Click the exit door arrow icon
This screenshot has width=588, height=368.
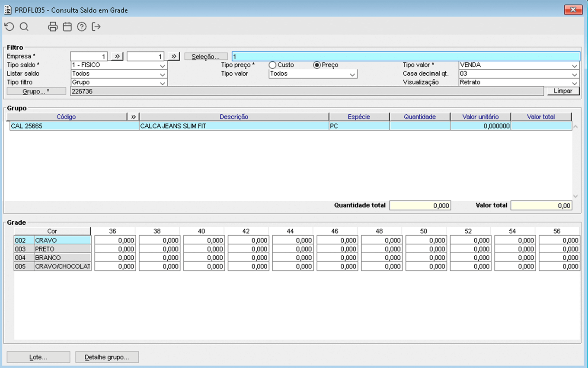pyautogui.click(x=96, y=27)
